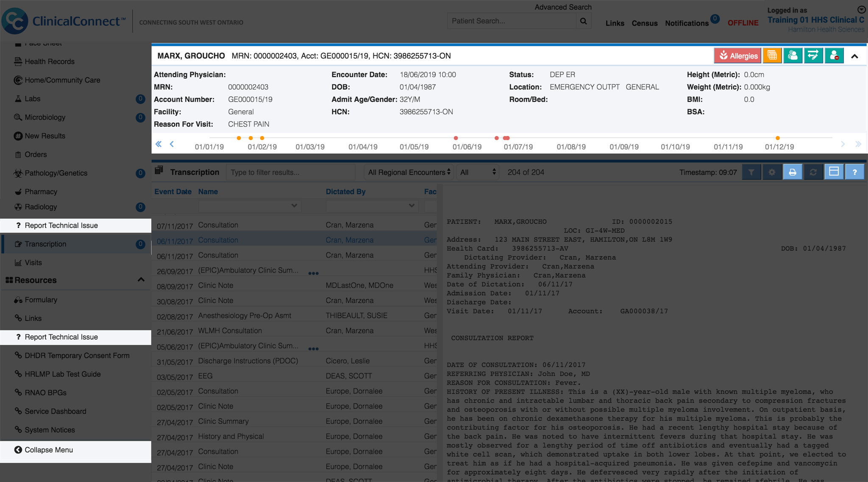Viewport: 868px width, 482px height.
Task: Click the teal transfer arrows icon
Action: point(813,55)
